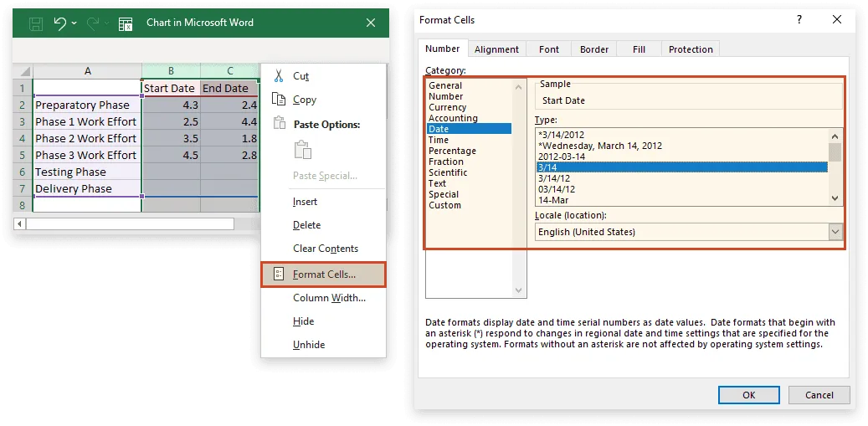The image size is (868, 426).
Task: Click the select-all corner of the spreadsheet
Action: point(23,71)
